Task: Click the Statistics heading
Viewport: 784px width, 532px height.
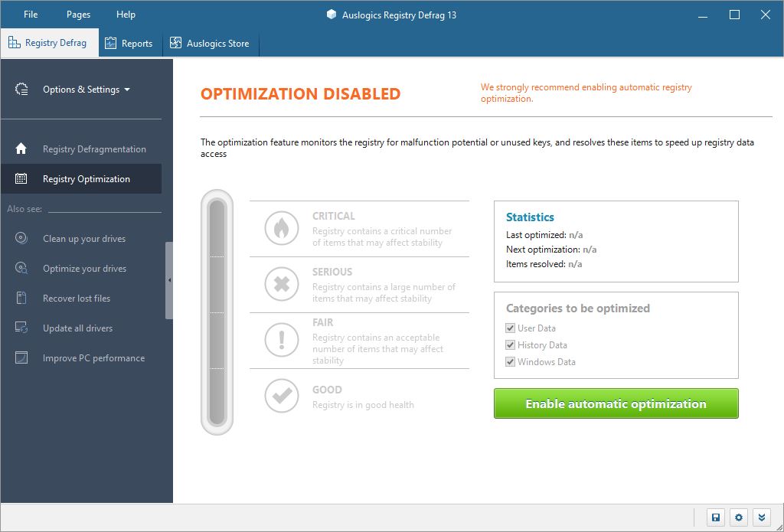Action: (x=530, y=217)
